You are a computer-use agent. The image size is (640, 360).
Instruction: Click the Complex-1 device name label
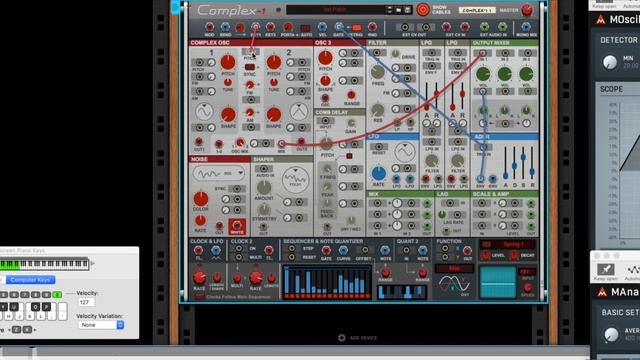pos(477,10)
